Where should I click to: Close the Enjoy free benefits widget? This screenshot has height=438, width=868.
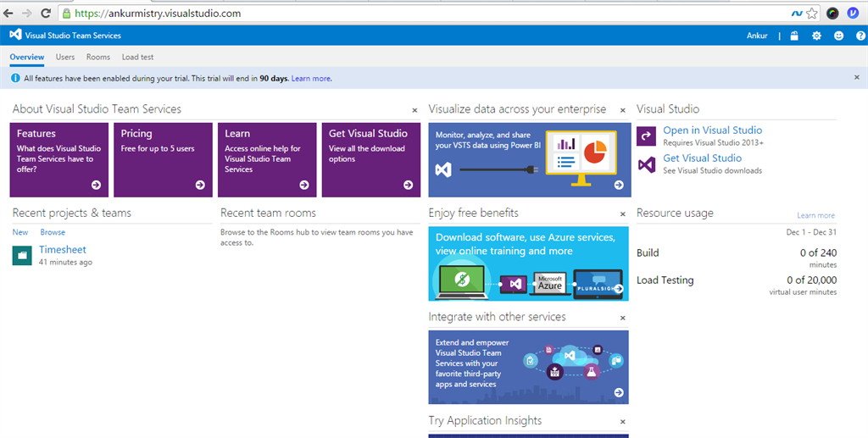coord(622,213)
